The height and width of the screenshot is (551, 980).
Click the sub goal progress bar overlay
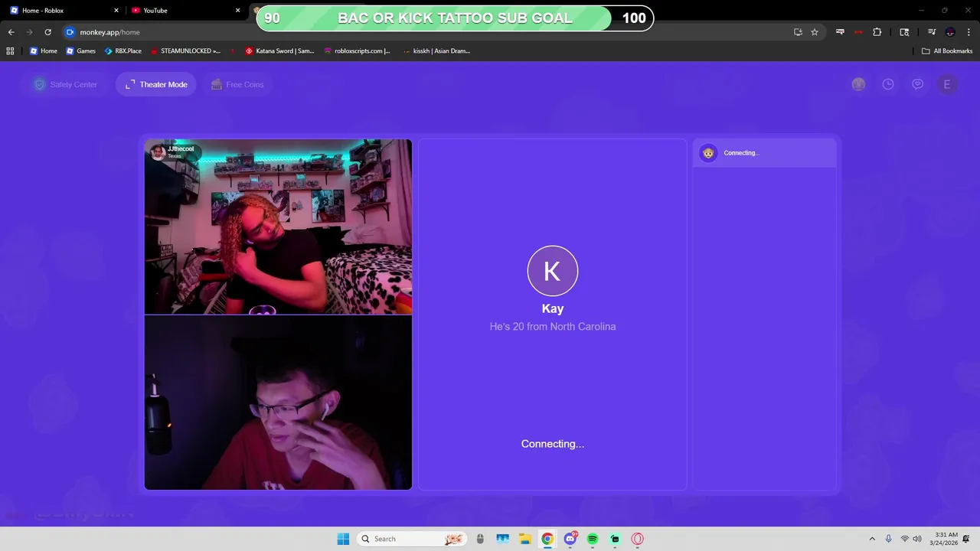pos(455,18)
